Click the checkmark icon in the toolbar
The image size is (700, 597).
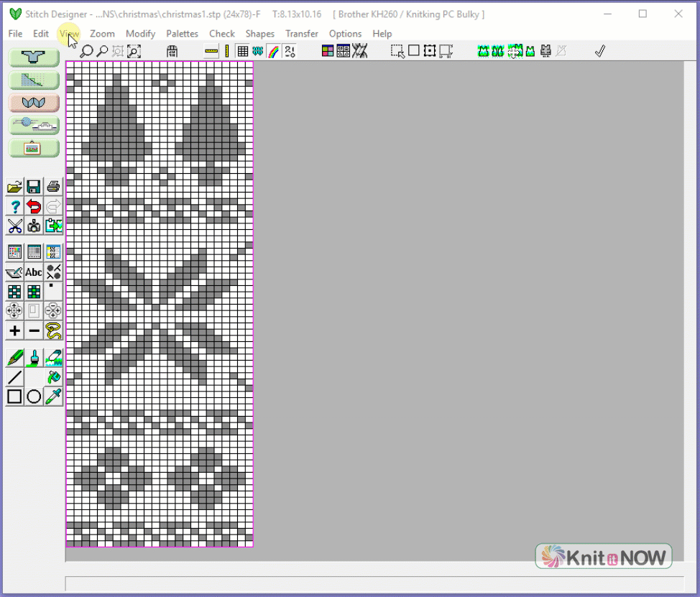click(600, 51)
